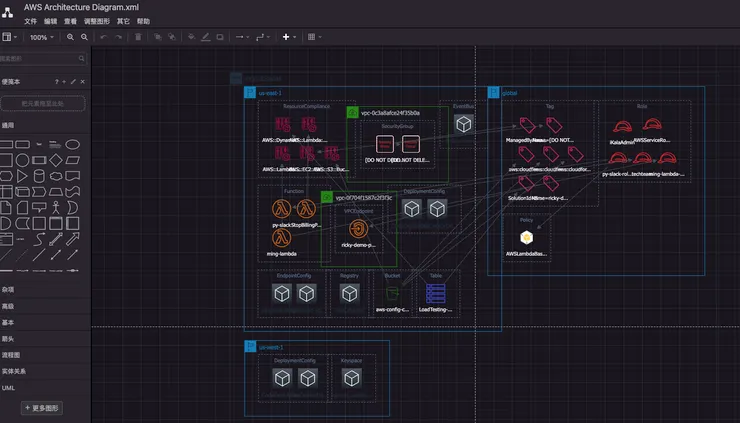This screenshot has height=423, width=740.
Task: Open the 100% zoom level dropdown
Action: [x=42, y=37]
